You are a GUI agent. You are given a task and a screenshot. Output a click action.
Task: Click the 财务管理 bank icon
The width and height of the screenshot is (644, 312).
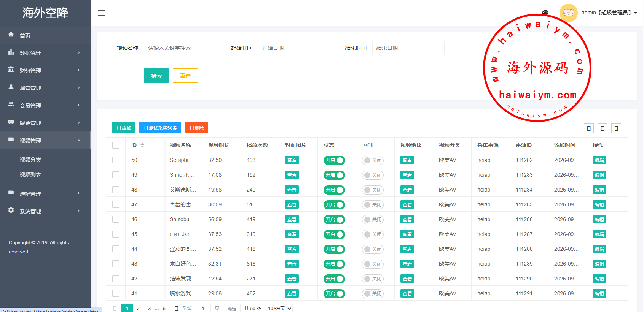[11, 70]
